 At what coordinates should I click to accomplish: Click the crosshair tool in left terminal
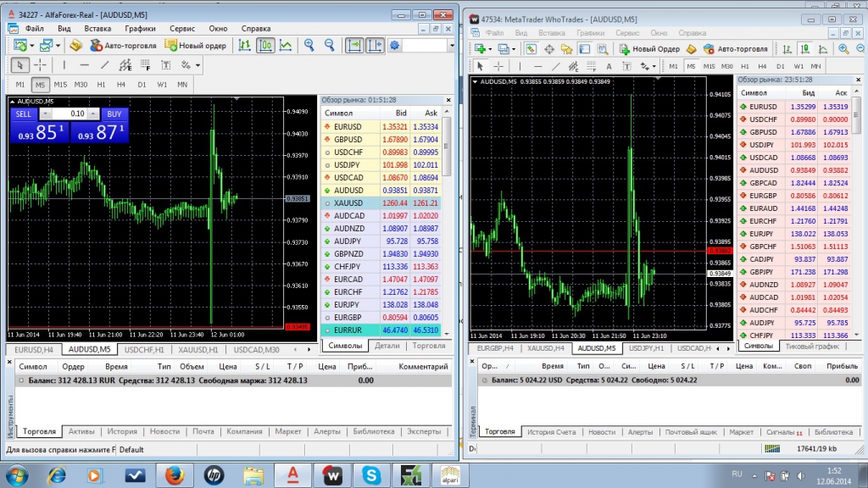click(x=40, y=65)
